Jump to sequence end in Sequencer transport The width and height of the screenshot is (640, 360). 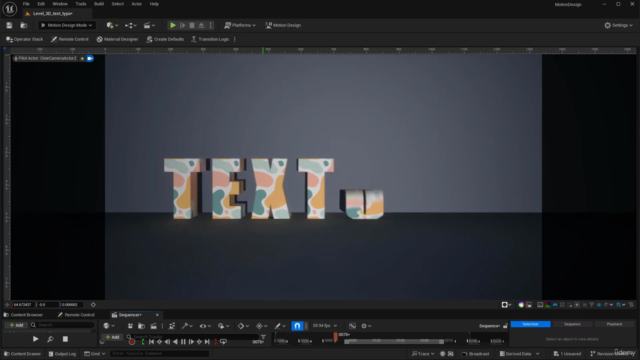click(207, 342)
